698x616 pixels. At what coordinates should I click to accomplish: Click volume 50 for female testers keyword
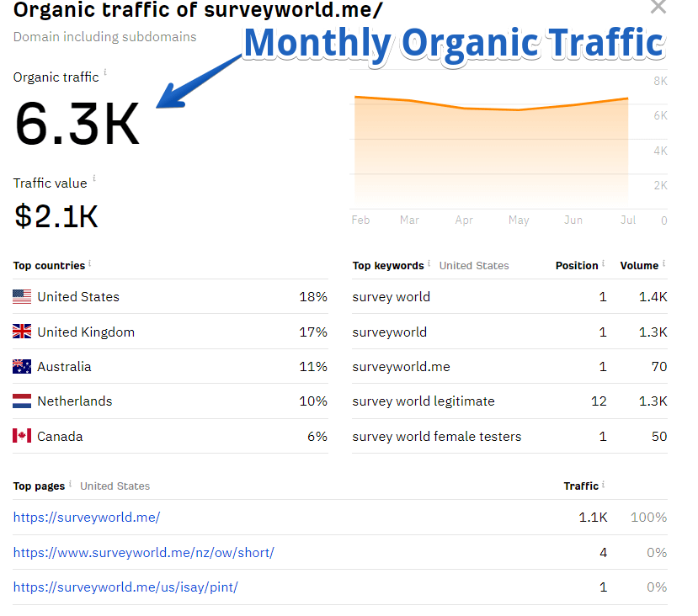coord(659,436)
